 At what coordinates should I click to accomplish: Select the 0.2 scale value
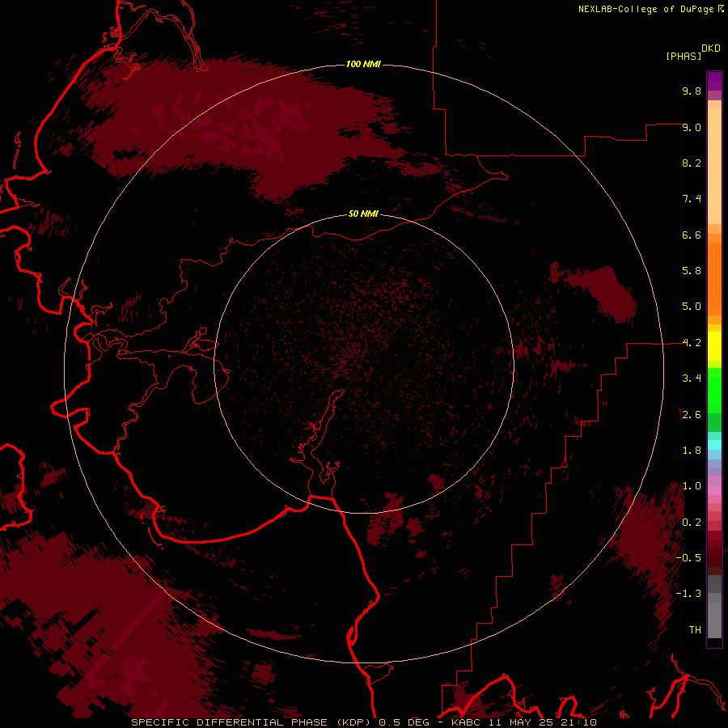pos(692,523)
